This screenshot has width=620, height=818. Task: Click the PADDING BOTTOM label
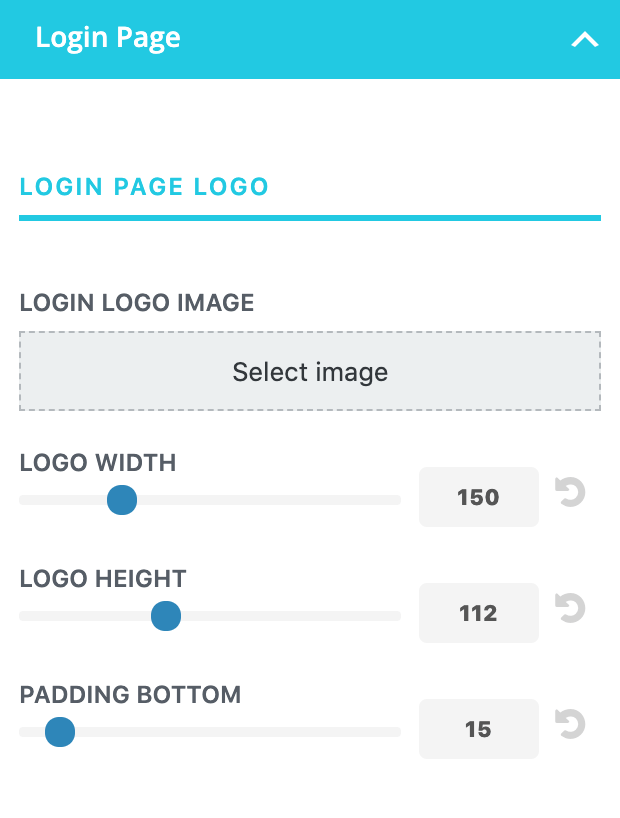click(130, 694)
